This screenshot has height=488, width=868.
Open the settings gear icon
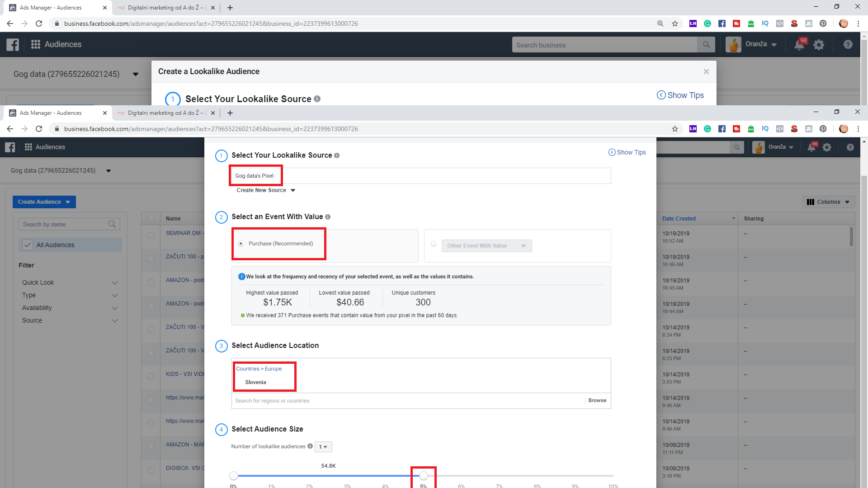click(827, 147)
